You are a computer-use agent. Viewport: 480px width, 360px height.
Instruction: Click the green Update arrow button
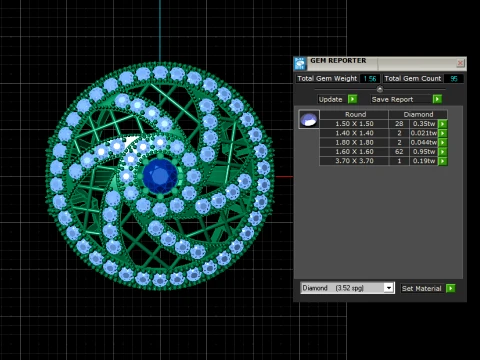pos(352,99)
